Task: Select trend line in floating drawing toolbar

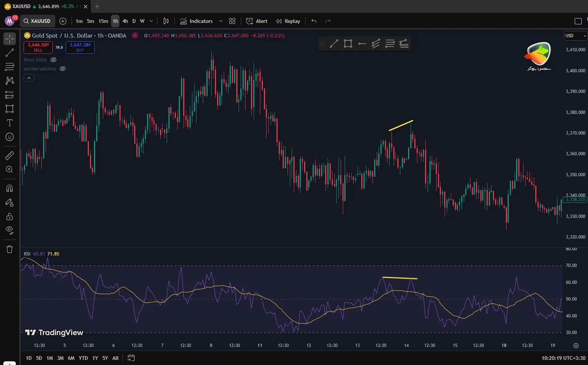Action: pyautogui.click(x=334, y=44)
